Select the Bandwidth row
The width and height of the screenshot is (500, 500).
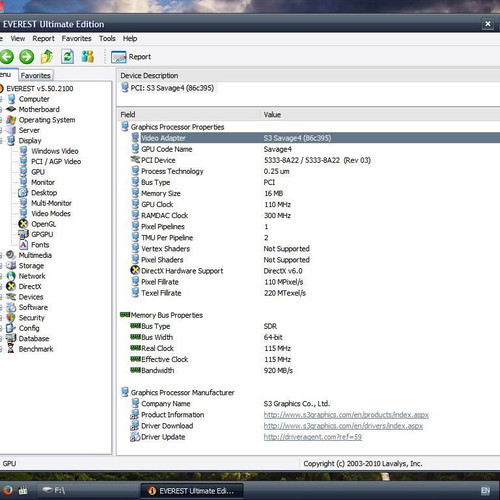315,370
